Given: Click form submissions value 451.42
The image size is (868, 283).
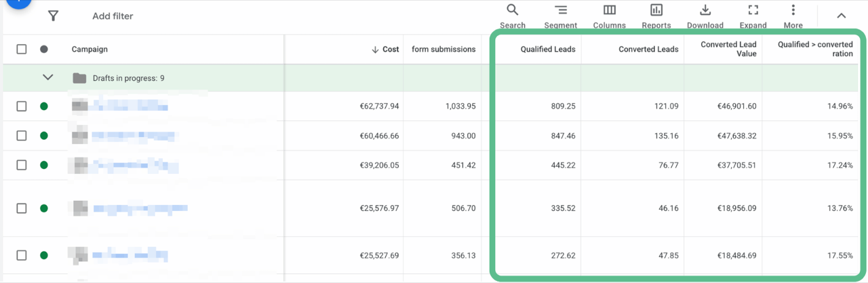Looking at the screenshot, I should 463,166.
